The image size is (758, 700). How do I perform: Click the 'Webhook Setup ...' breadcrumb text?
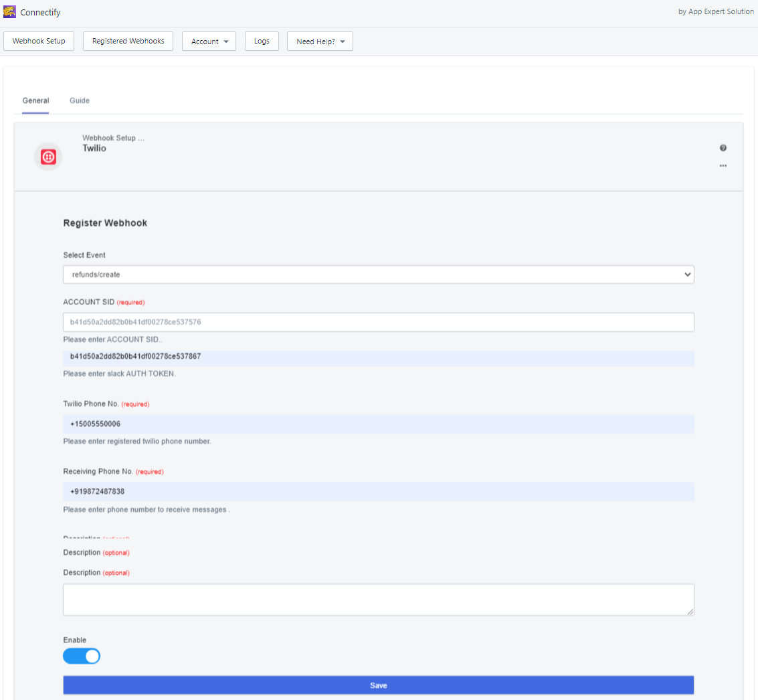(113, 138)
